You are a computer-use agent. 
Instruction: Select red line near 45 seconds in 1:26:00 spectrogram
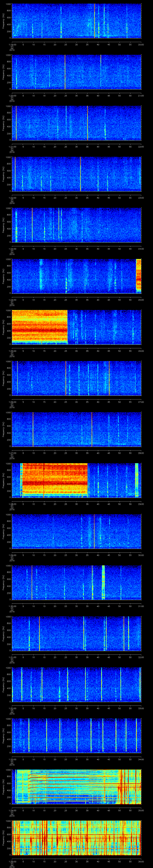tap(109, 378)
